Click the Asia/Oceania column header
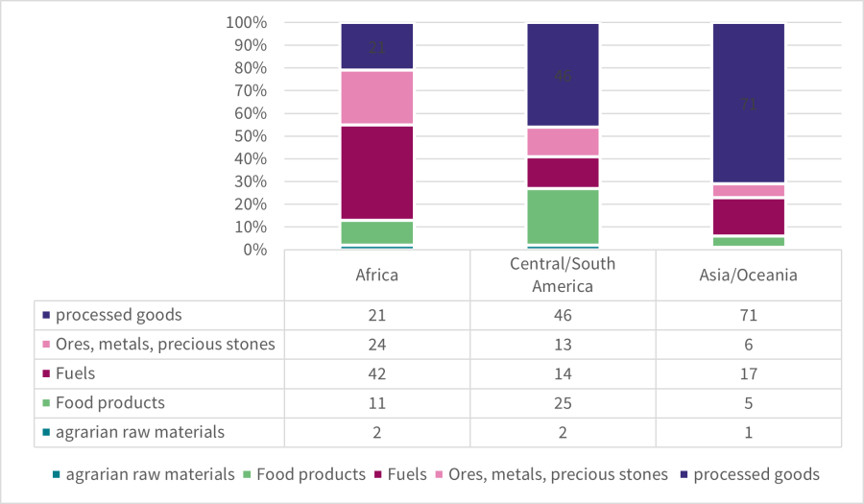Screen dimensions: 864x504 749,276
